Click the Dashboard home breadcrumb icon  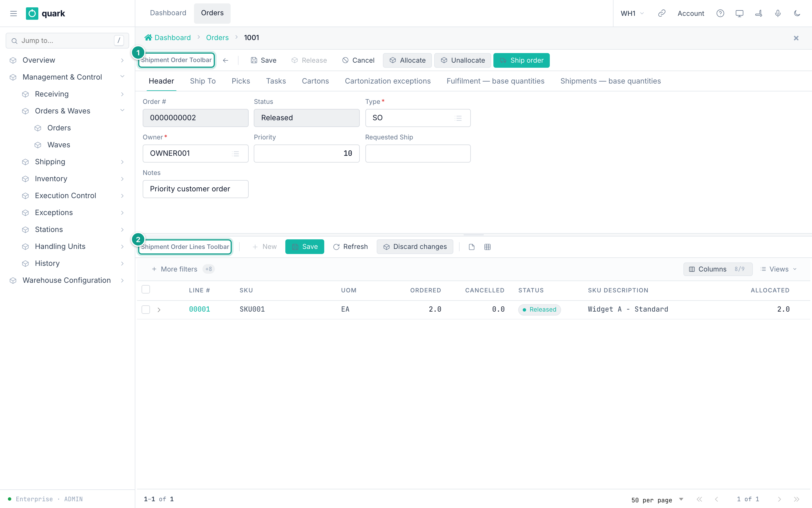tap(148, 38)
